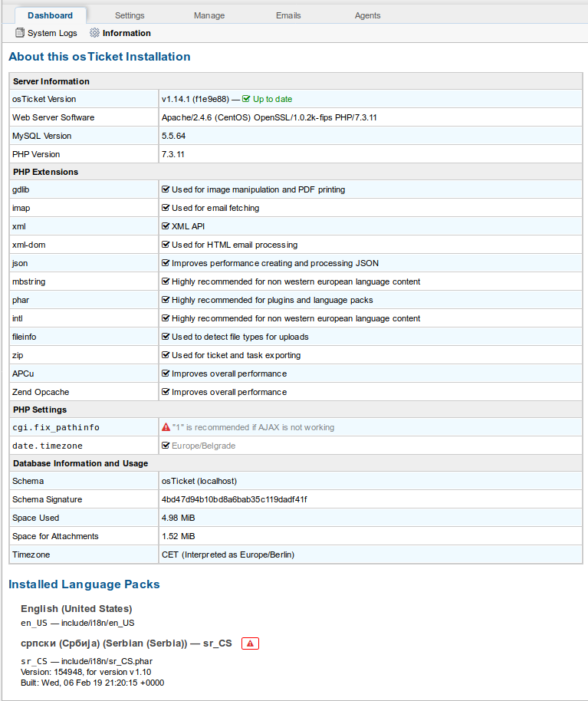Click the Built date text of sr_CS

click(93, 683)
